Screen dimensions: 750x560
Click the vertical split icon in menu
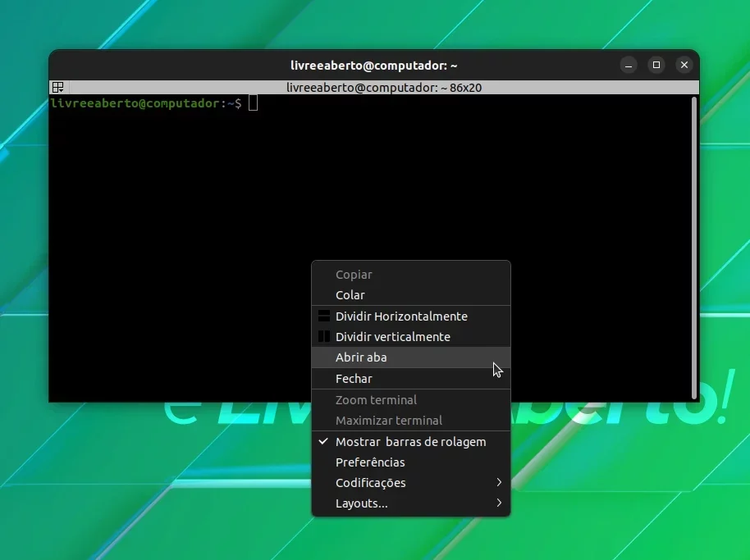(x=324, y=336)
